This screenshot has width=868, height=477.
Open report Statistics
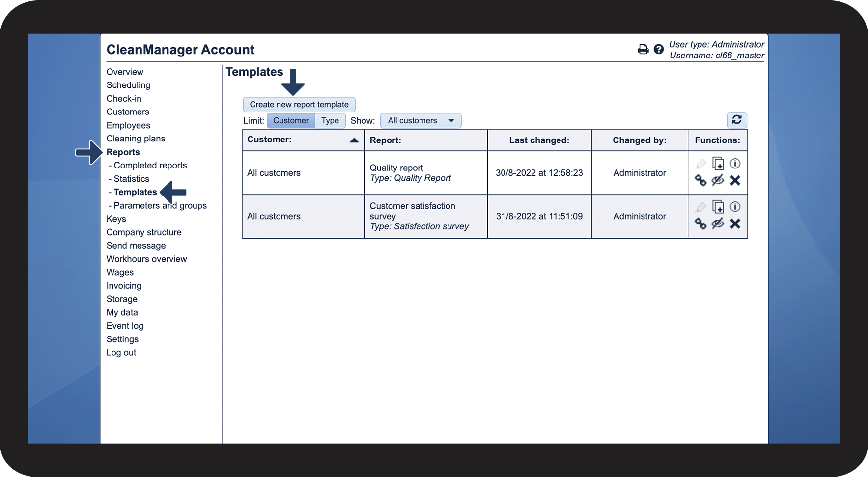[131, 179]
